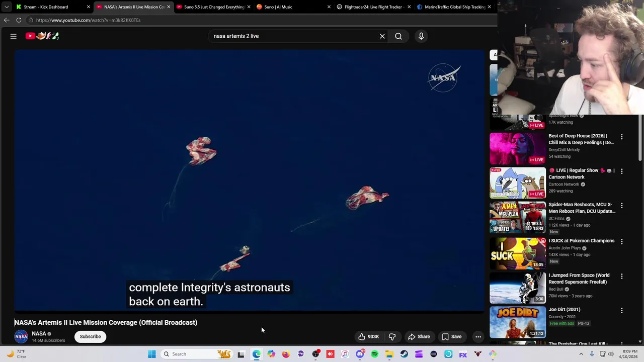Close the Flightradar24 tab
This screenshot has height=362, width=644.
coord(409,7)
